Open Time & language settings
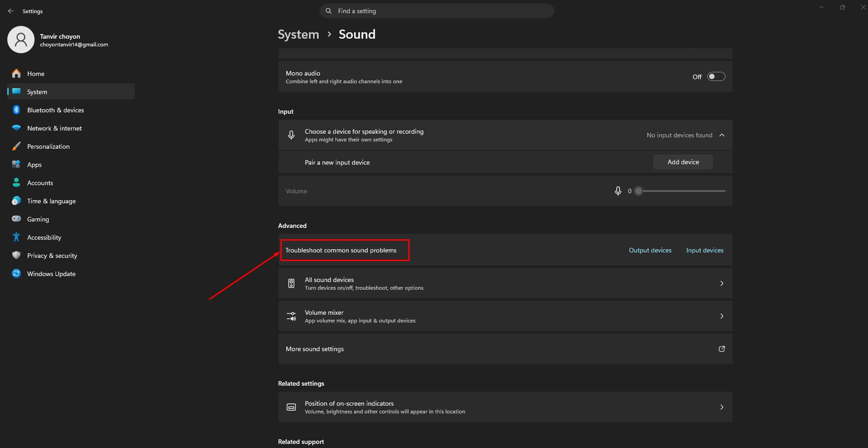This screenshot has height=448, width=868. point(71,201)
